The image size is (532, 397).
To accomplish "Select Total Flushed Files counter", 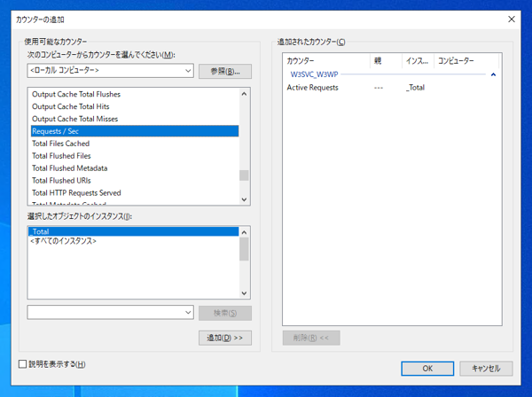I will (x=135, y=156).
